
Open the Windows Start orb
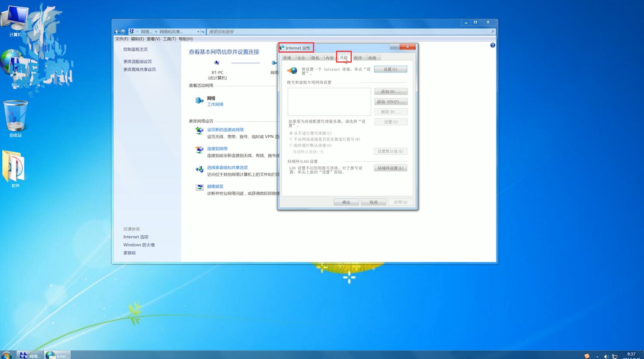click(7, 355)
